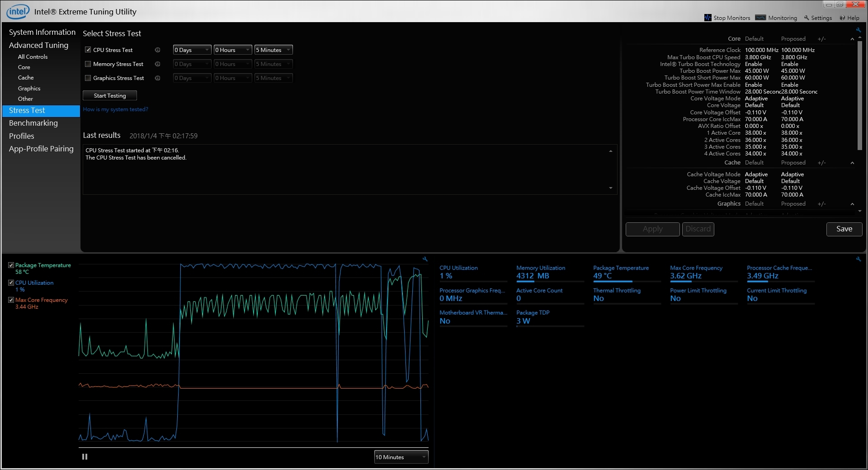Image resolution: width=868 pixels, height=470 pixels.
Task: Click wrench icon above the monitoring graph
Action: point(425,259)
